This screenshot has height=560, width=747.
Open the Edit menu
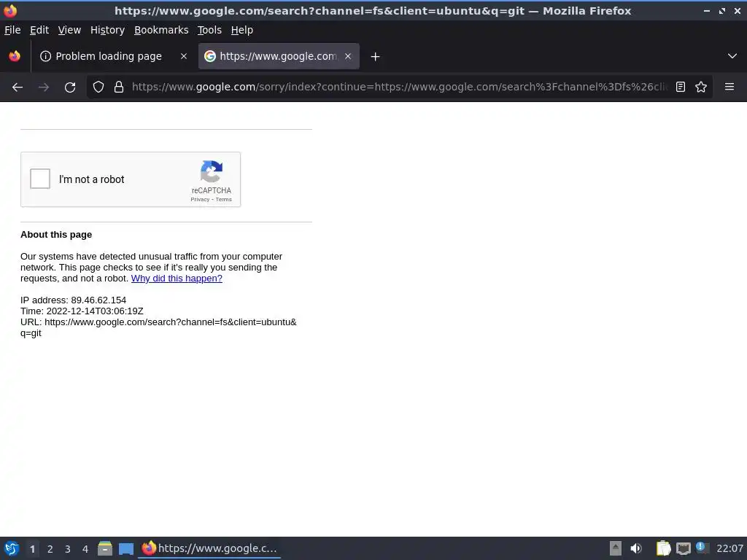pos(39,30)
